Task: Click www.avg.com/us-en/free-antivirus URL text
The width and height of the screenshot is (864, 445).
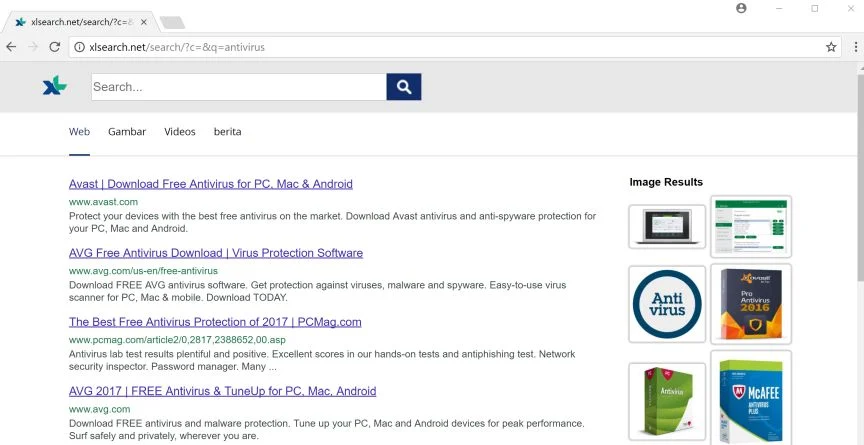Action: [143, 271]
